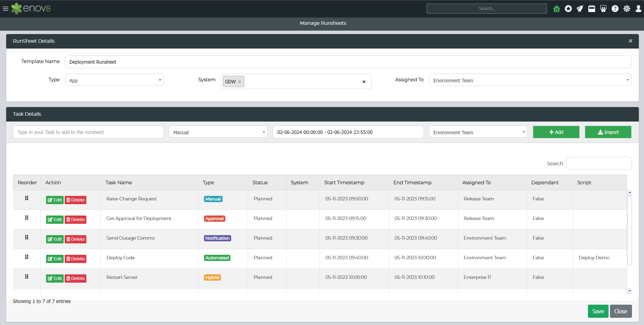Screen dimensions: 644x325
Task: Open the favorites star icon
Action: (568, 9)
